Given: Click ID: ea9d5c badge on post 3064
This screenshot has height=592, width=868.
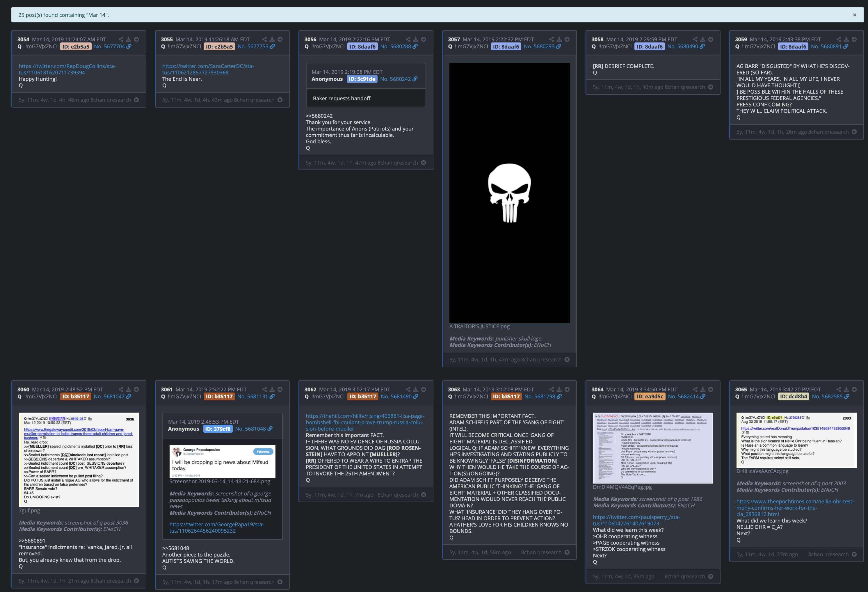Looking at the screenshot, I should pyautogui.click(x=650, y=396).
